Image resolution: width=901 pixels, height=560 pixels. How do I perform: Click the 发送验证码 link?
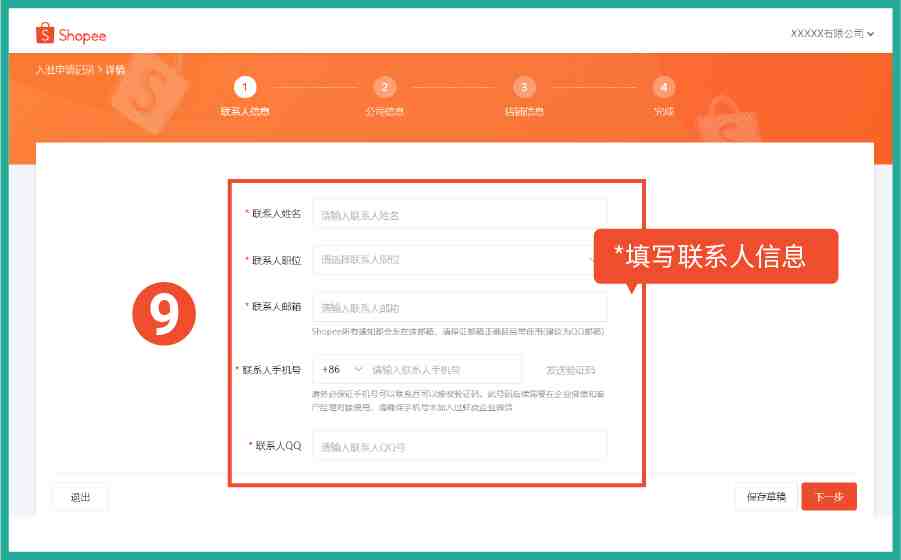(x=570, y=370)
